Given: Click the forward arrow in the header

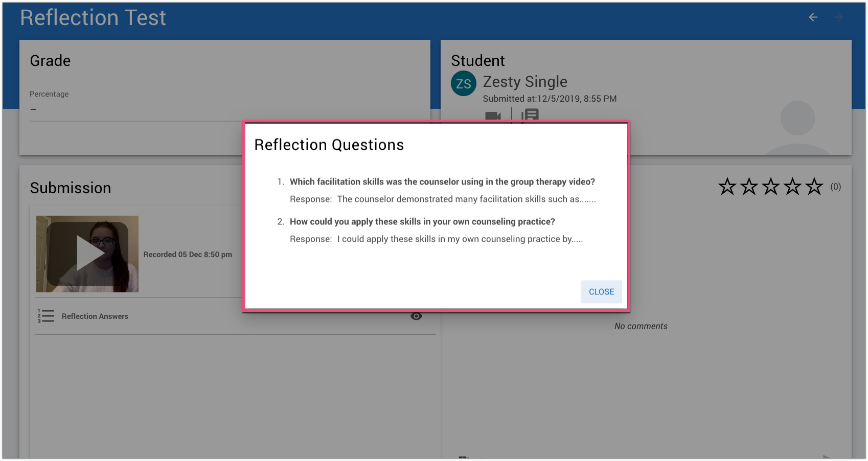Looking at the screenshot, I should (x=838, y=17).
